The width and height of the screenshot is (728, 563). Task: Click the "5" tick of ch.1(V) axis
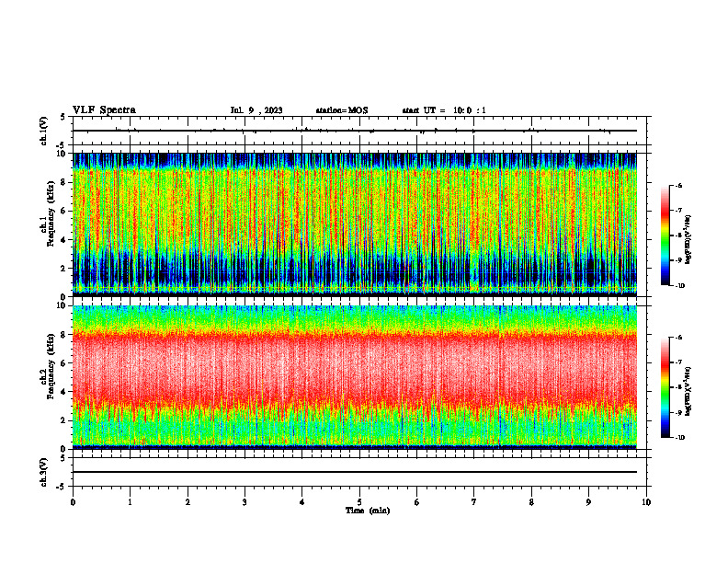[63, 117]
